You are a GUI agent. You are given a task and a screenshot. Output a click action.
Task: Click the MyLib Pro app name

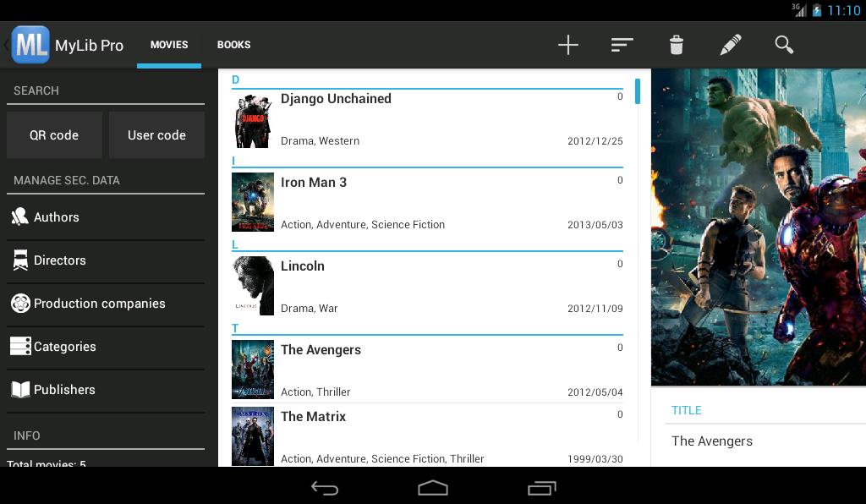click(x=89, y=46)
